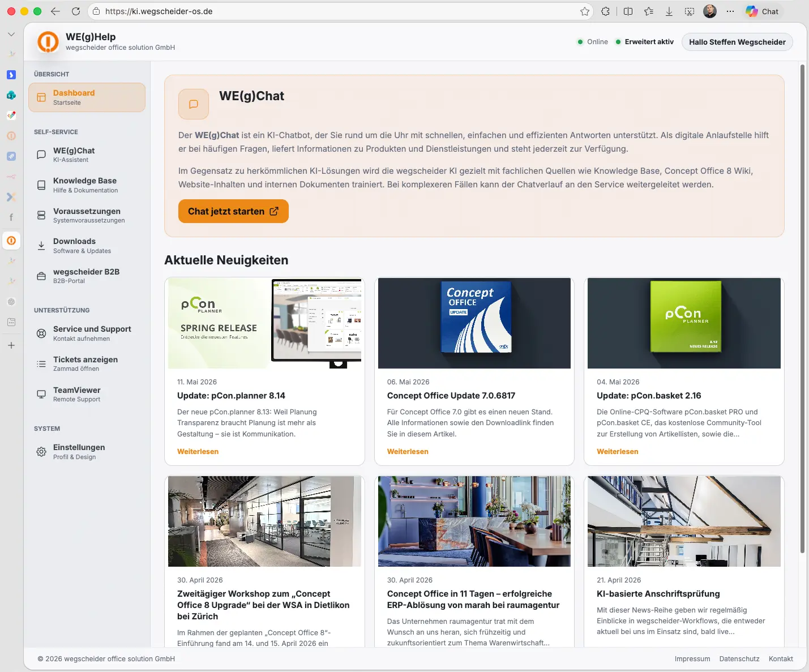Image resolution: width=809 pixels, height=672 pixels.
Task: Open the favorites list icon
Action: (x=649, y=11)
